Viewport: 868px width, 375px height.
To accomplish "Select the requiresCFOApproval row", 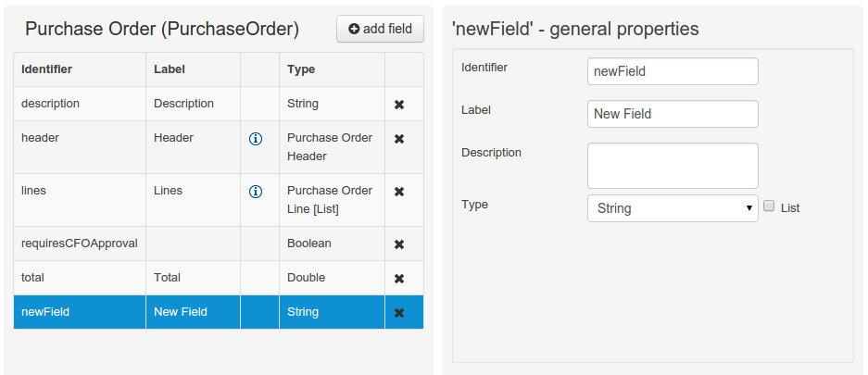I will (x=79, y=244).
